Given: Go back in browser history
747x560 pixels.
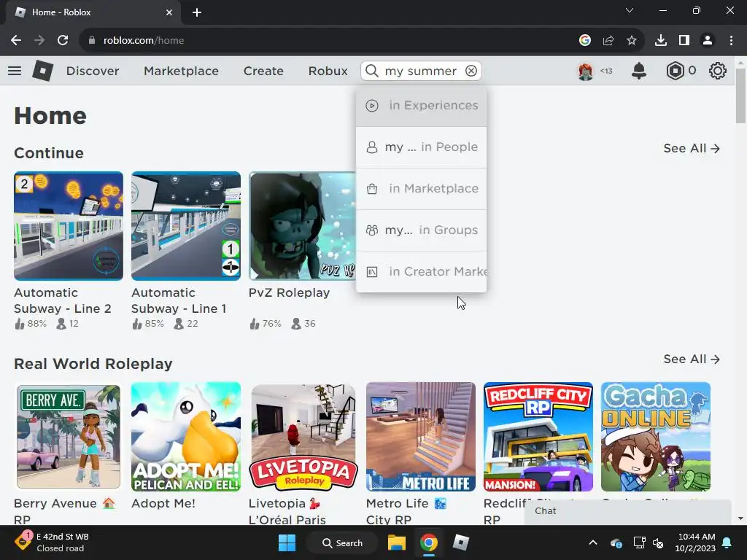Looking at the screenshot, I should [x=16, y=41].
